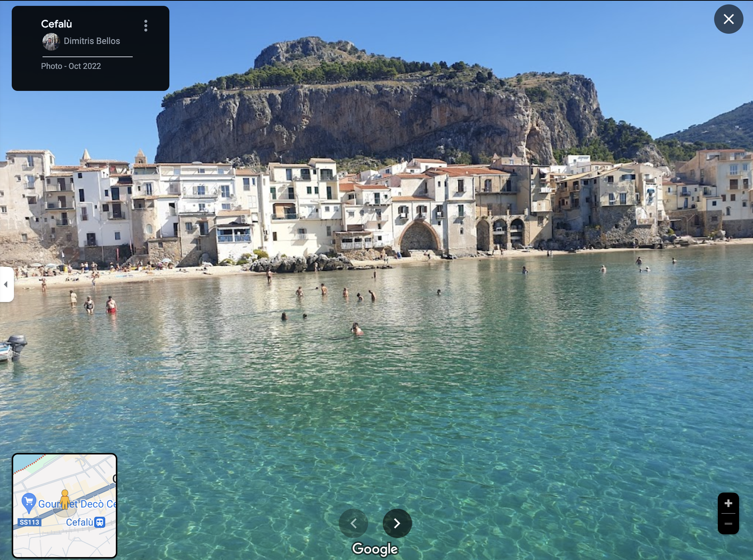Viewport: 753px width, 560px height.
Task: Click Dimitris Bellos profile avatar
Action: click(x=51, y=41)
